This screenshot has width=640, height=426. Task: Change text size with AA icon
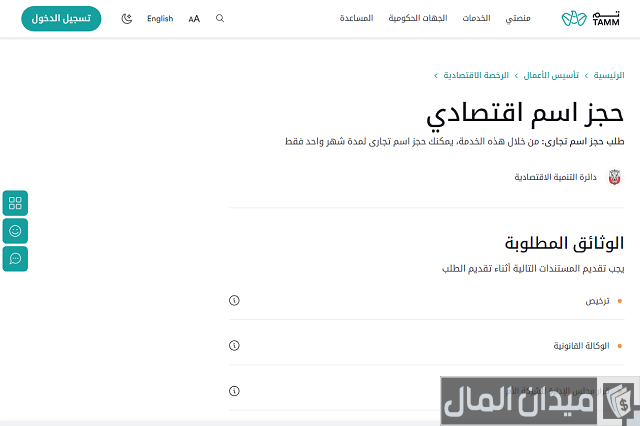194,19
